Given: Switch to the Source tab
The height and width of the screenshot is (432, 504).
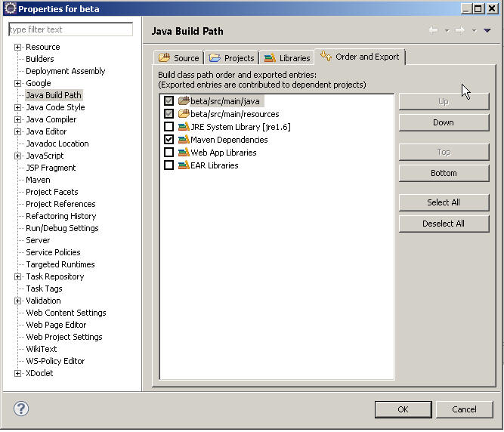Looking at the screenshot, I should pos(179,58).
